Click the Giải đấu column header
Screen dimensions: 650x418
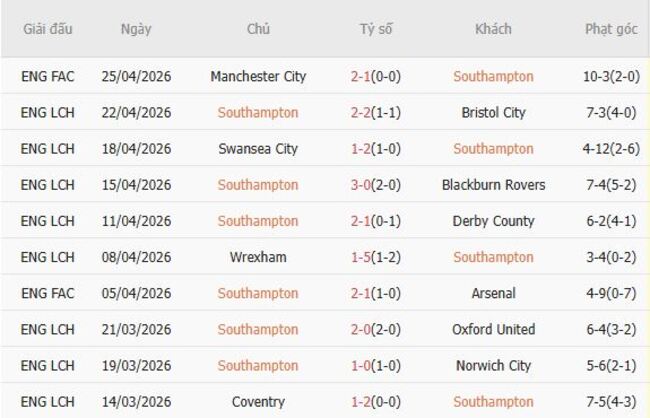[x=48, y=29]
